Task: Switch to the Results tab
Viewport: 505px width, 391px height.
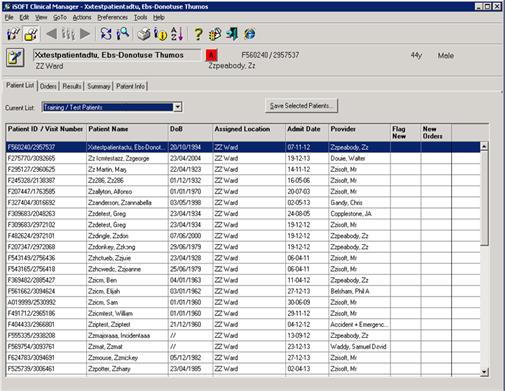Action: [72, 86]
